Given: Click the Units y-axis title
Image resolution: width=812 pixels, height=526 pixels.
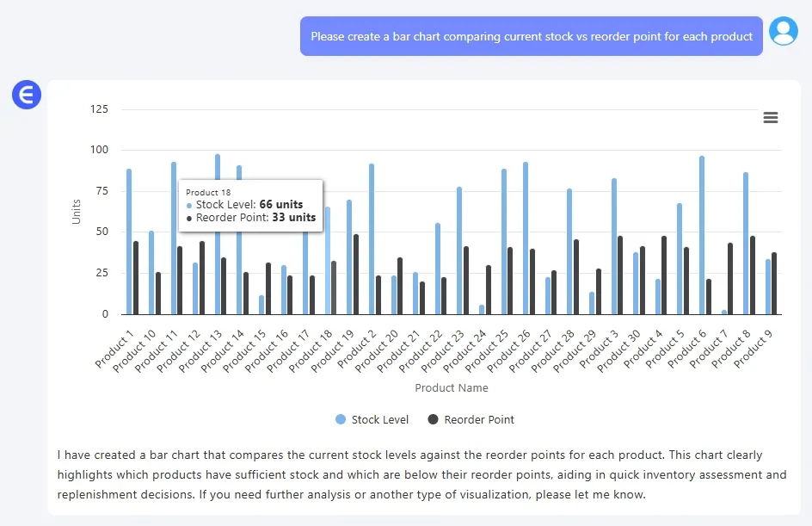Looking at the screenshot, I should coord(77,212).
